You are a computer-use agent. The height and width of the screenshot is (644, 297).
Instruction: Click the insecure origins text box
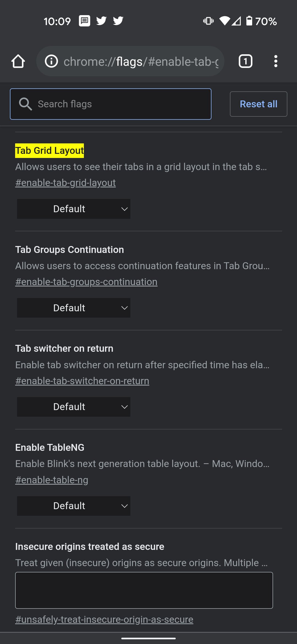pos(144,590)
